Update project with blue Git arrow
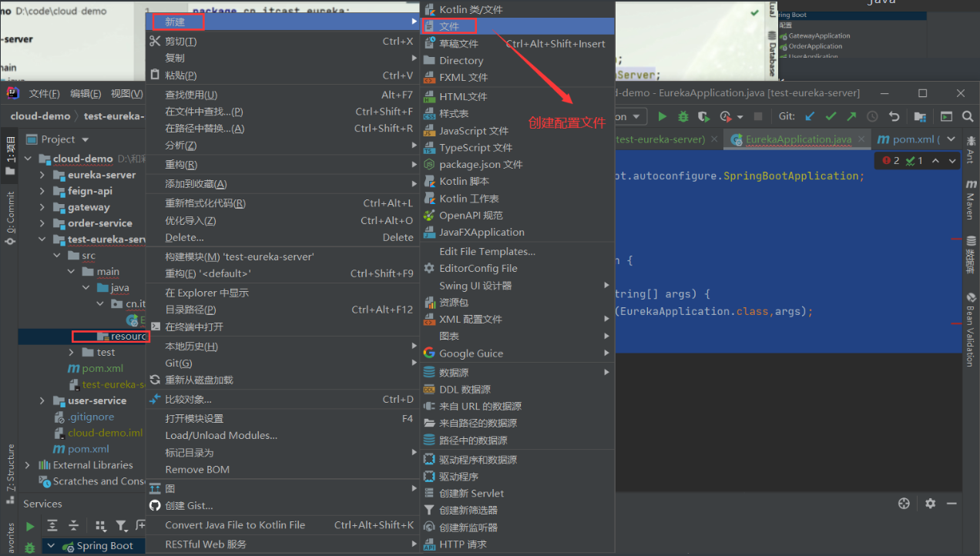This screenshot has width=980, height=556. (x=809, y=116)
